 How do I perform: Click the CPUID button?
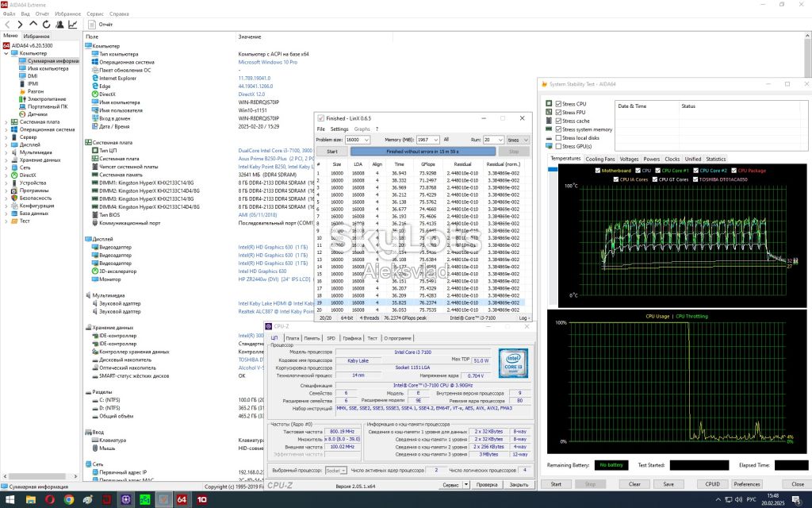[x=713, y=484]
